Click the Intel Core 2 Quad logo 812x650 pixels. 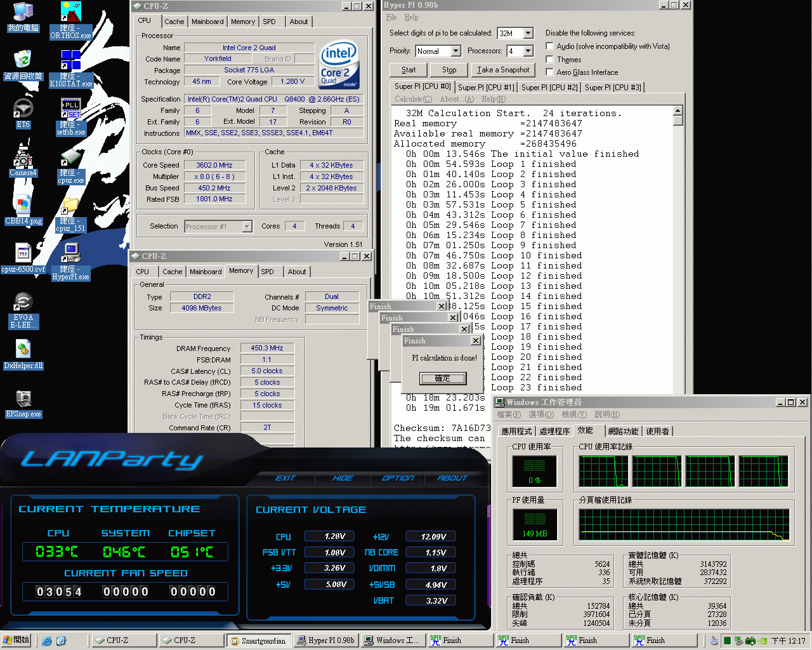click(x=339, y=64)
